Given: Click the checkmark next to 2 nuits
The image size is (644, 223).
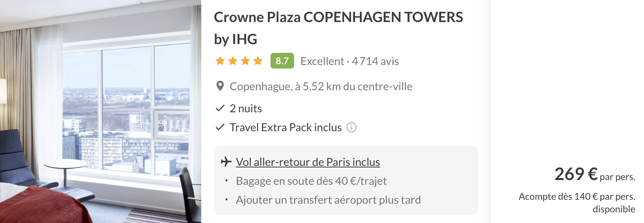Looking at the screenshot, I should (220, 108).
